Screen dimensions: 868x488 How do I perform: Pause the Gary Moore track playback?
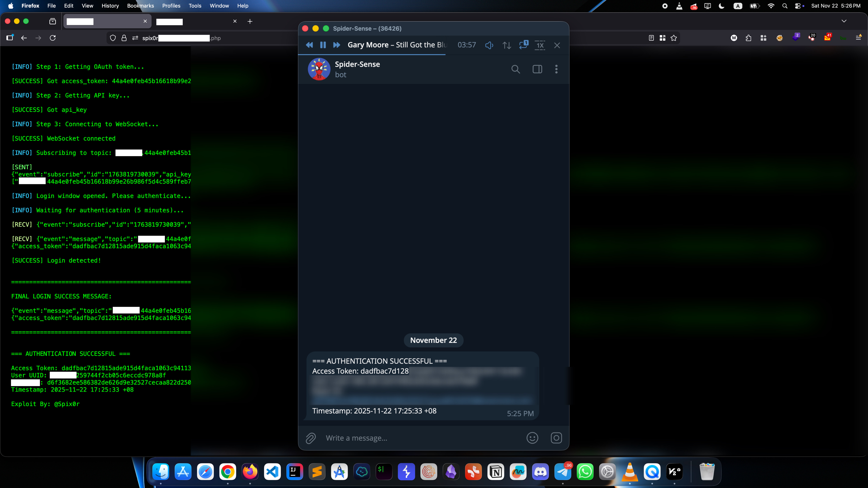pyautogui.click(x=323, y=45)
